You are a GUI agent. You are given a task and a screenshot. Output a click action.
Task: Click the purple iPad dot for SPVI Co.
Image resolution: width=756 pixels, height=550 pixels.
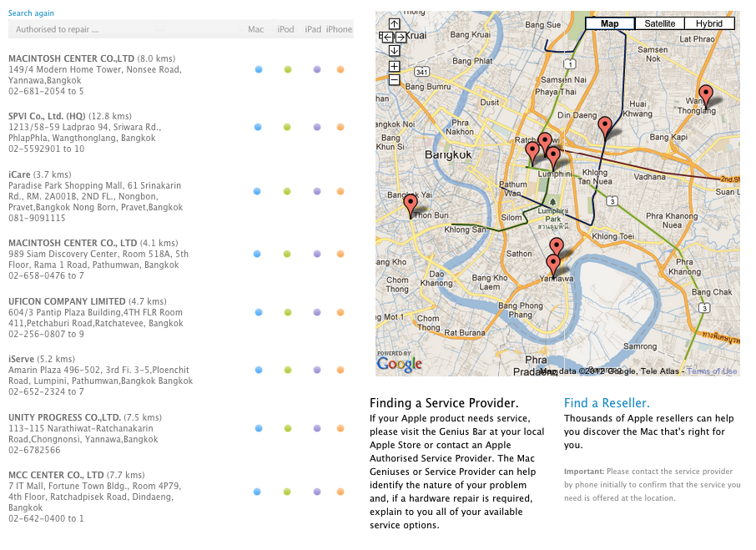tap(317, 127)
